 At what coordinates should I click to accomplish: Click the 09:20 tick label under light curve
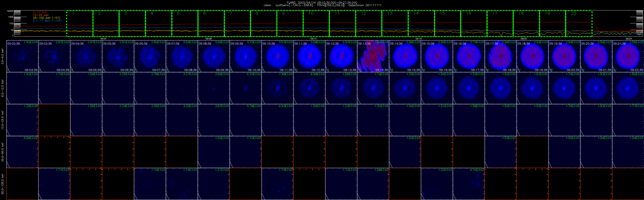click(524, 39)
